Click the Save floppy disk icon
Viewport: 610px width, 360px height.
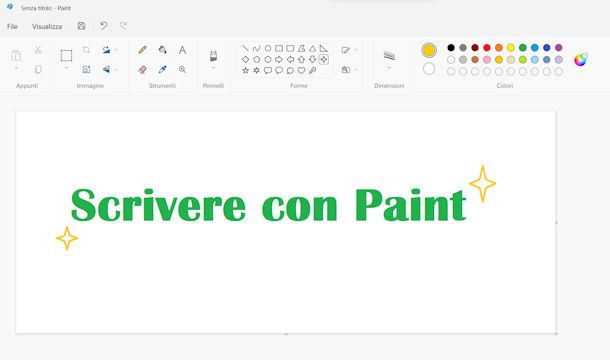click(81, 26)
